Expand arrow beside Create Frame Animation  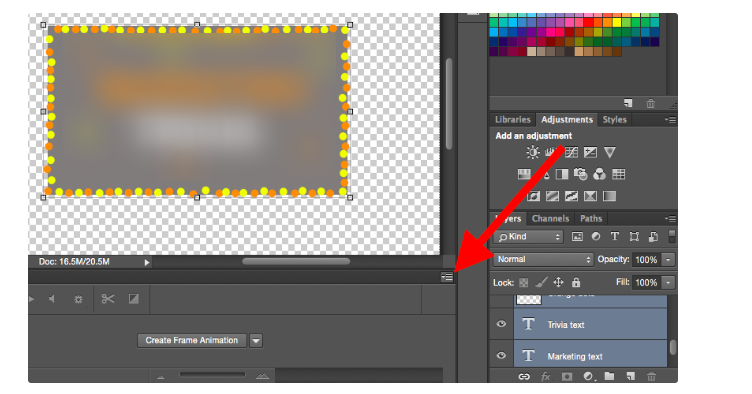pos(256,341)
